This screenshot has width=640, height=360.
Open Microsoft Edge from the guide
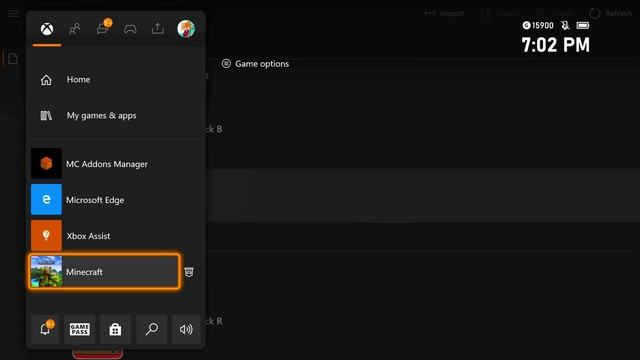116,200
